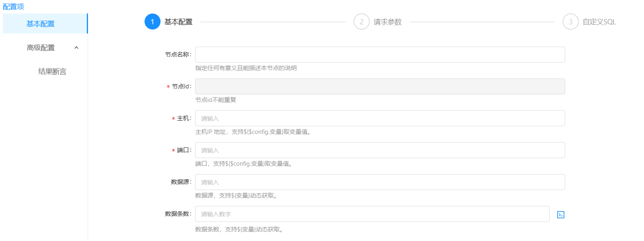Focus the 节点名称 input field
Screen dimensions: 644x241
(380, 55)
